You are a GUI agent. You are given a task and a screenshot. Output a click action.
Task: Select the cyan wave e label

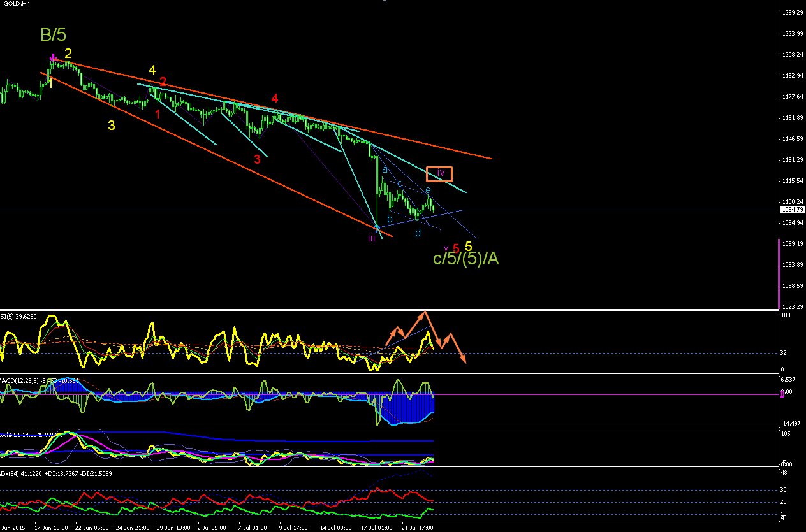(x=429, y=190)
